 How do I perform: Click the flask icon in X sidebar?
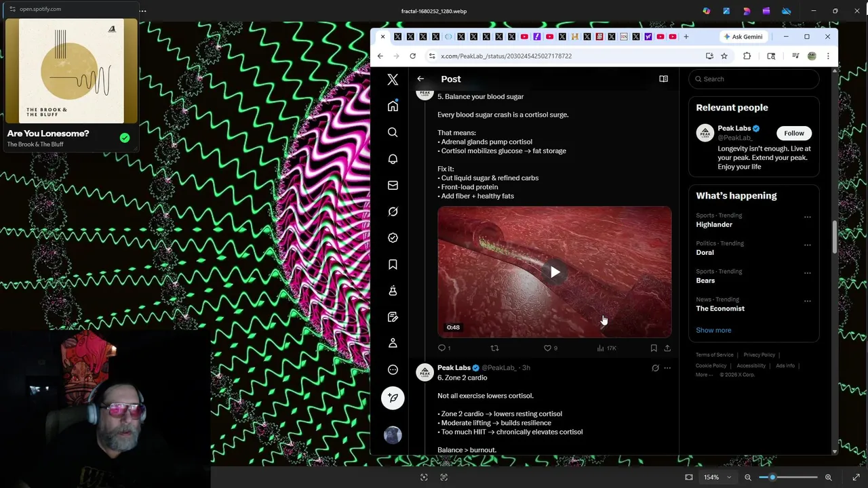pos(393,291)
